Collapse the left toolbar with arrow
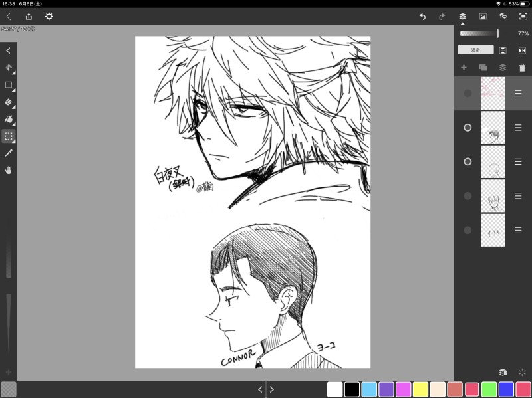This screenshot has height=398, width=532. pos(9,50)
